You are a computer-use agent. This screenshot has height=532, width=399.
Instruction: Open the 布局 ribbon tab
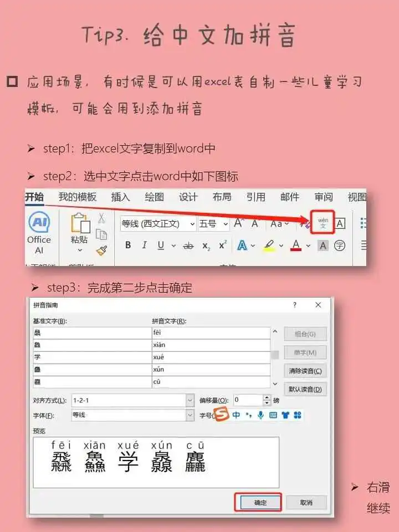coord(222,197)
